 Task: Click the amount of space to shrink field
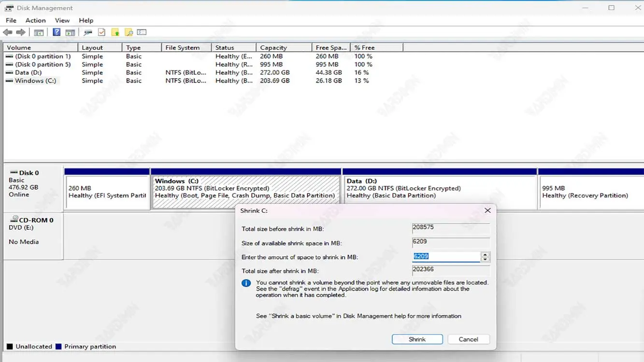(446, 257)
